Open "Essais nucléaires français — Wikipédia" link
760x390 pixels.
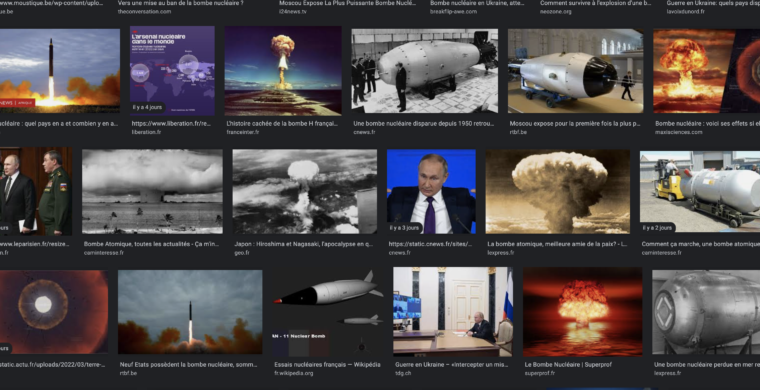click(x=327, y=365)
